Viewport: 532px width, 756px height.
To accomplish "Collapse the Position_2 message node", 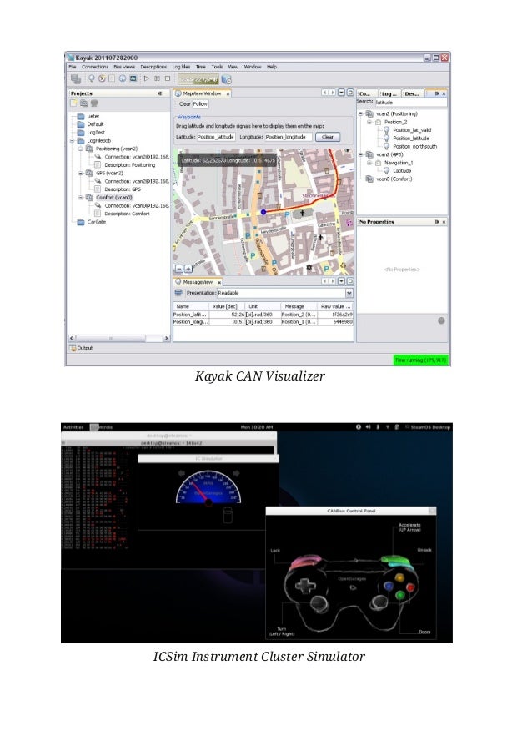I will [369, 122].
